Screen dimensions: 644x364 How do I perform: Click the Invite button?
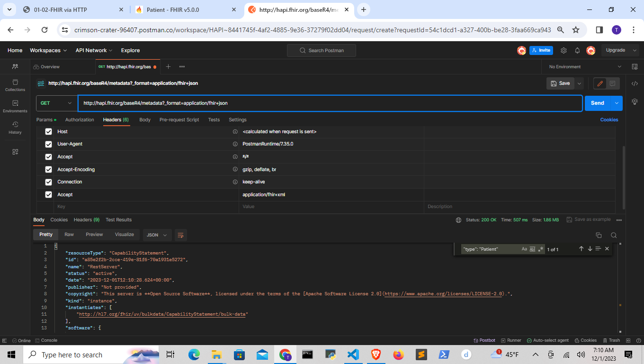pos(541,50)
